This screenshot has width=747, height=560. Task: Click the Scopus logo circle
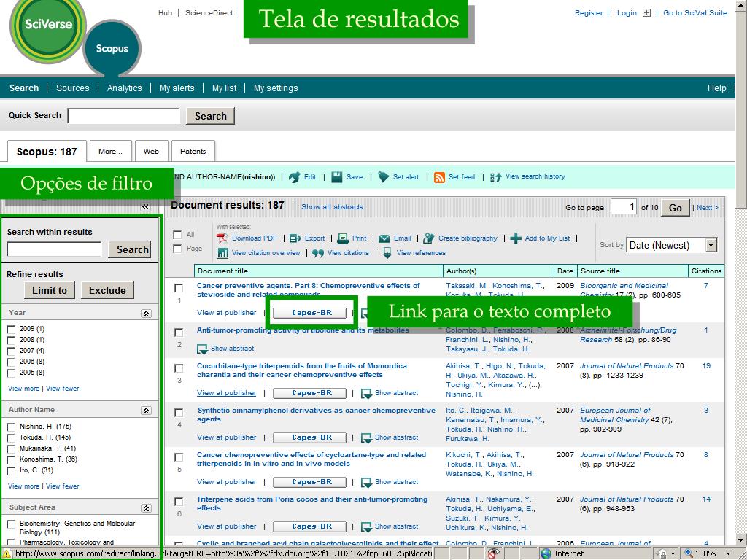coord(112,47)
